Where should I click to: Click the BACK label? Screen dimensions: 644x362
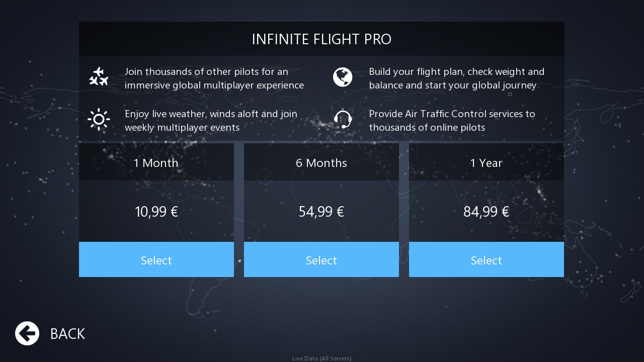pyautogui.click(x=67, y=334)
